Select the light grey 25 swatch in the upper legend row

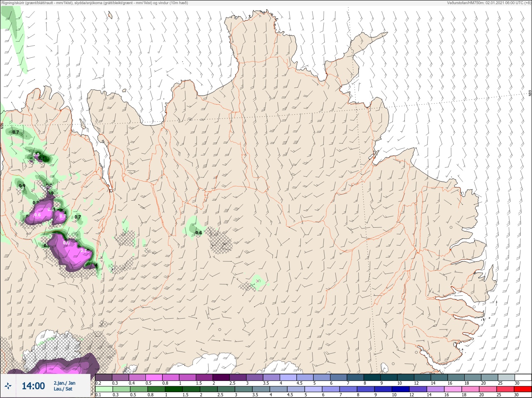pyautogui.click(x=507, y=377)
